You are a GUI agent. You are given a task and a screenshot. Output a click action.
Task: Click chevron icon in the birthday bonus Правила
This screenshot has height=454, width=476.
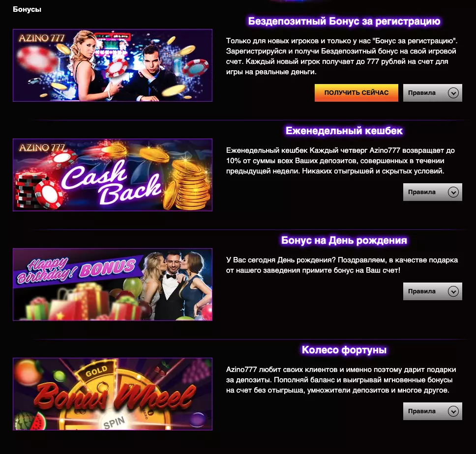pyautogui.click(x=453, y=291)
